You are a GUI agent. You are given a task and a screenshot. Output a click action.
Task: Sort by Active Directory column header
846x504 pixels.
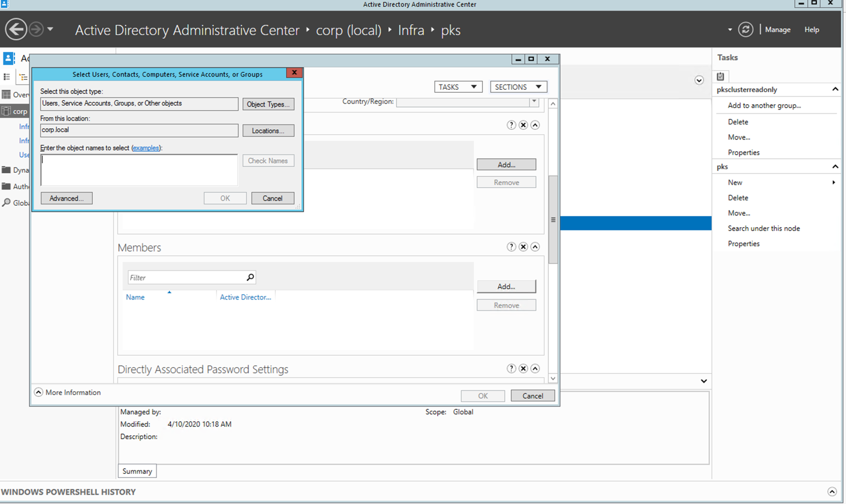click(245, 297)
